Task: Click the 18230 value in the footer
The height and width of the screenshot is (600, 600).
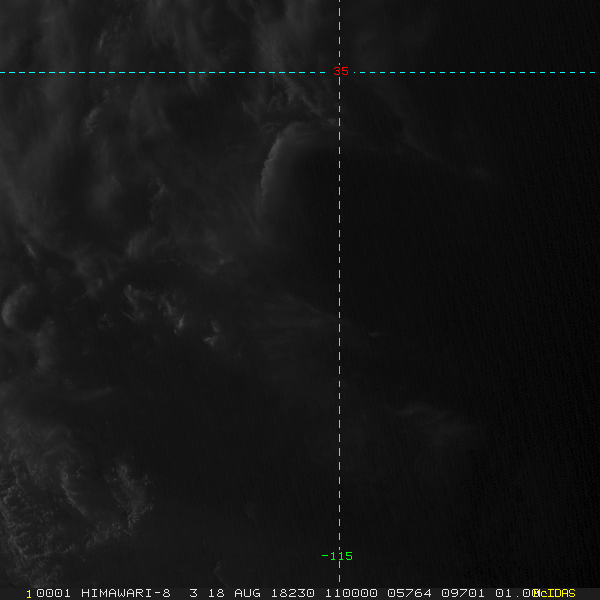Action: [290, 593]
